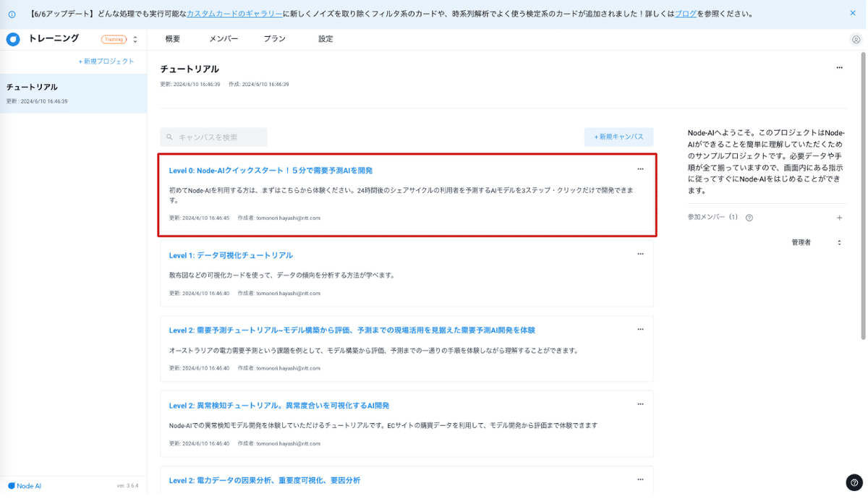Open Level 2 異常検知チュートリアル canvas
The image size is (868, 499).
click(x=279, y=406)
